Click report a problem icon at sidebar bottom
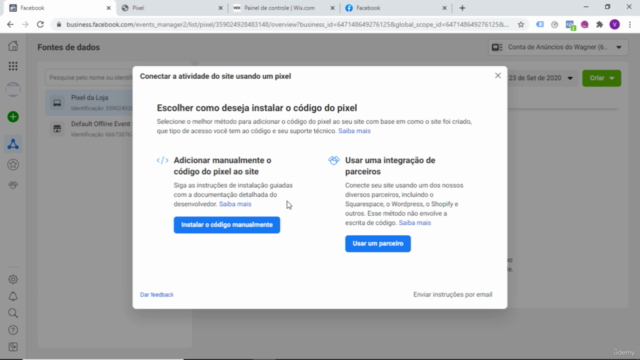This screenshot has width=640, height=360. 13,347
